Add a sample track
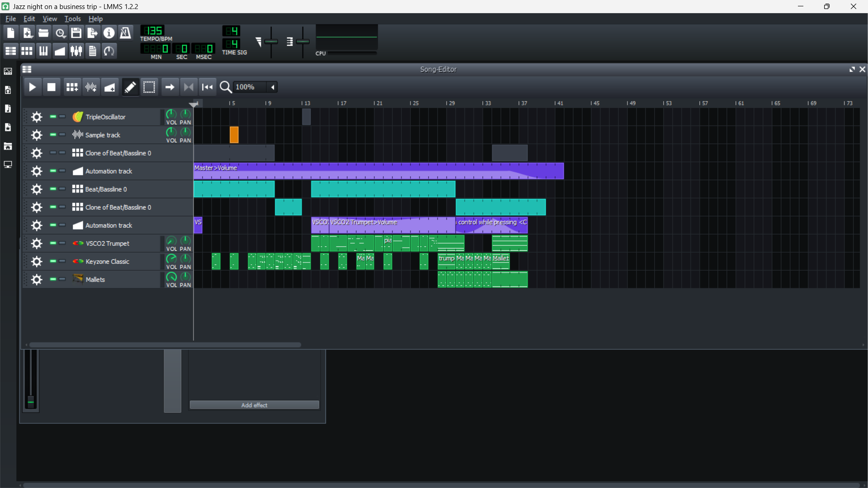 point(91,87)
